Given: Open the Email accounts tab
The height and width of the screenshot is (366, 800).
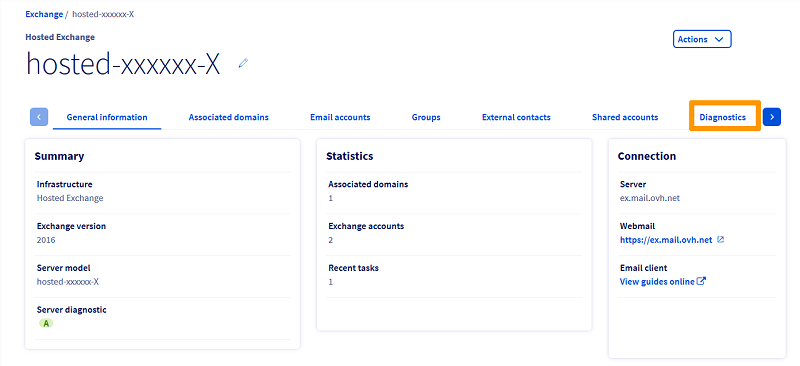Looking at the screenshot, I should 340,117.
